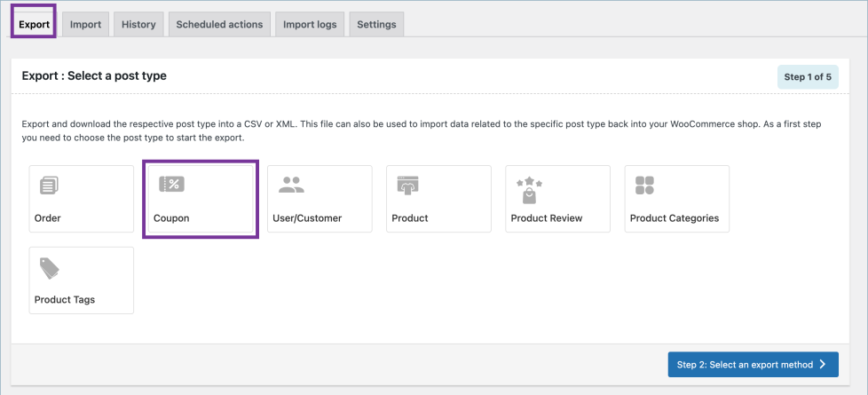Go to the History tab
Viewport: 868px width, 395px height.
(x=138, y=24)
